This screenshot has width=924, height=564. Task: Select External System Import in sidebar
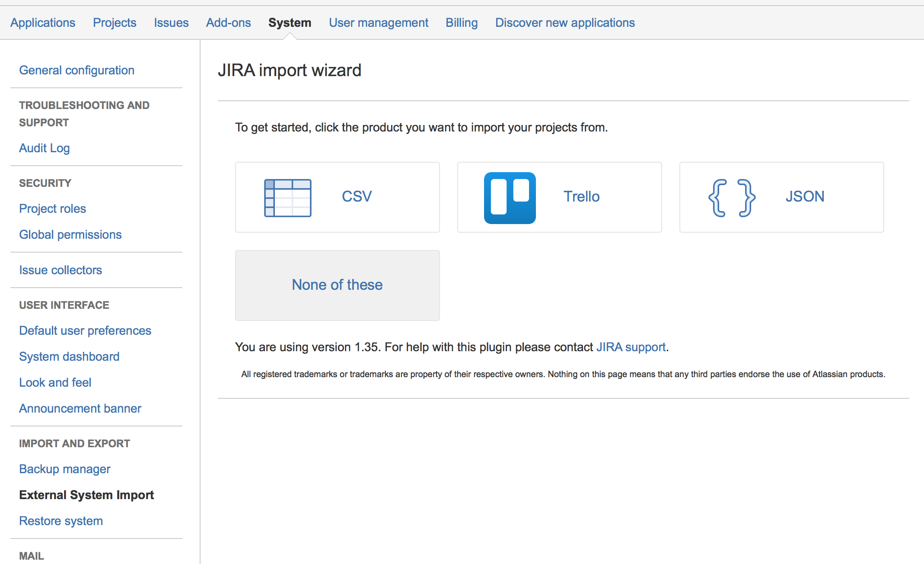tap(86, 495)
